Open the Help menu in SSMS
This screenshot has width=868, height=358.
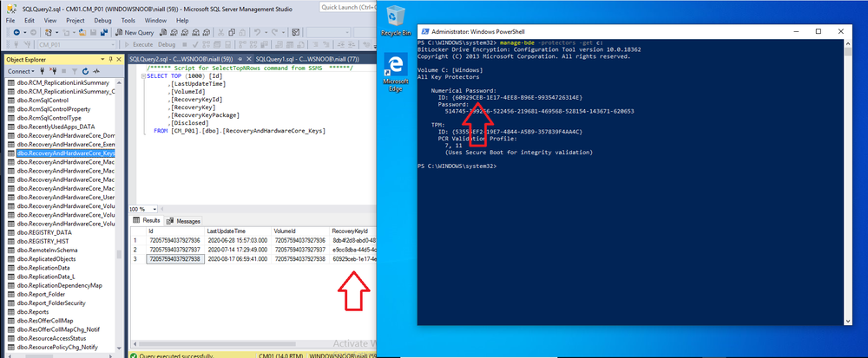click(x=182, y=21)
